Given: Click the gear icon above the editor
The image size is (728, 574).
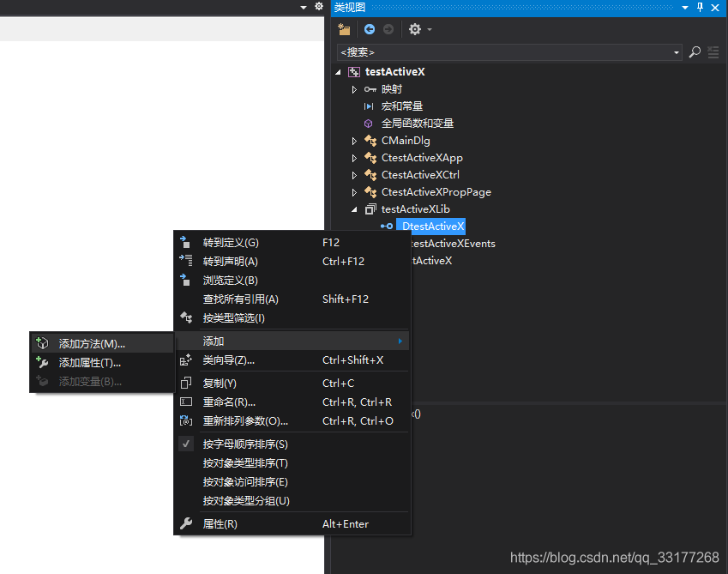Looking at the screenshot, I should point(319,6).
